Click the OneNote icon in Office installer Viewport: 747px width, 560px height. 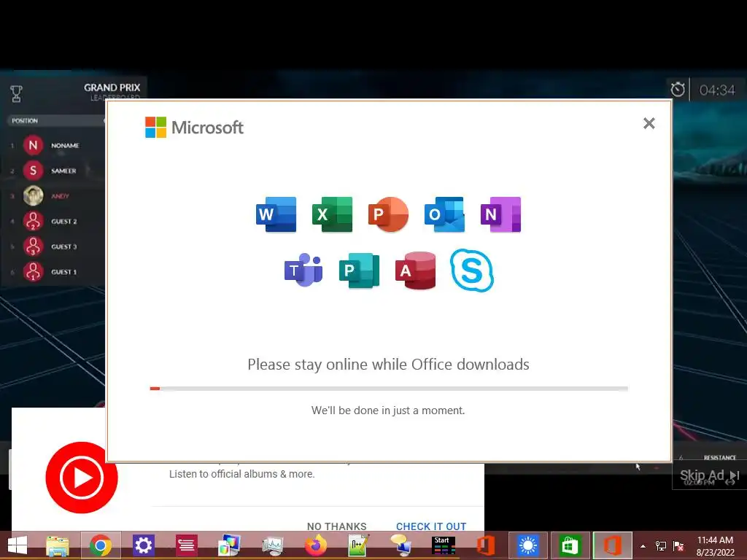click(500, 214)
